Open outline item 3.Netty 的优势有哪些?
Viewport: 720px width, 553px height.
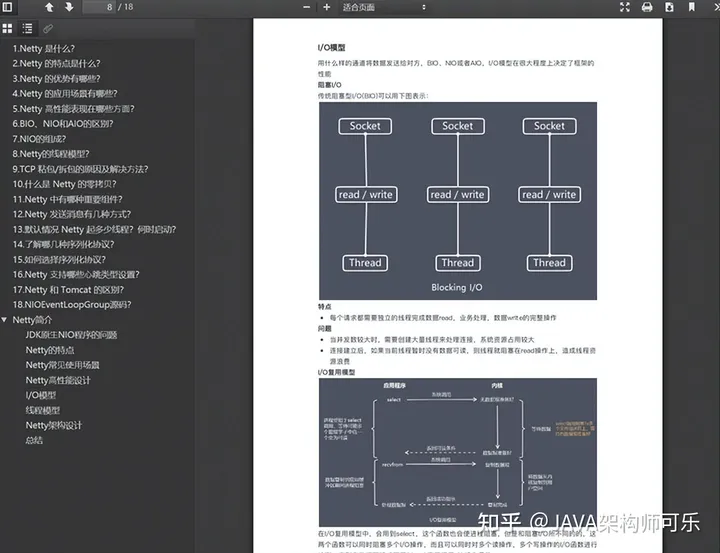(56, 79)
